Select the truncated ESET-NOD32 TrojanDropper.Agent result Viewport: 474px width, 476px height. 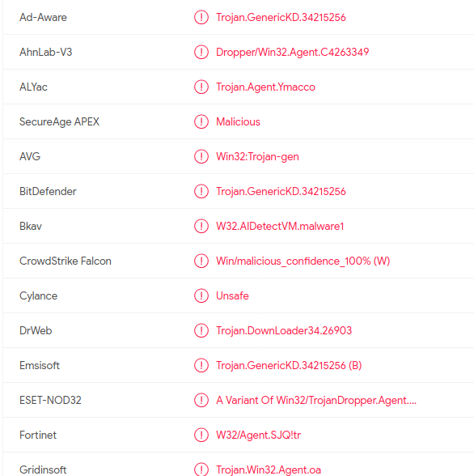click(316, 401)
